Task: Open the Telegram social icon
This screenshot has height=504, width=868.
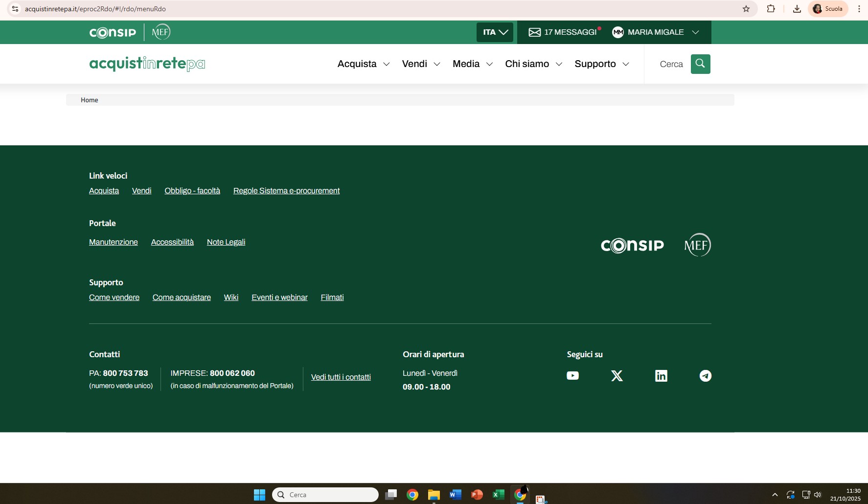Action: [705, 376]
